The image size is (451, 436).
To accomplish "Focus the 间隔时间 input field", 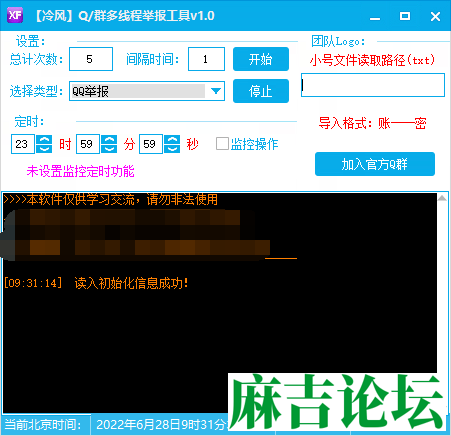I will pos(206,59).
